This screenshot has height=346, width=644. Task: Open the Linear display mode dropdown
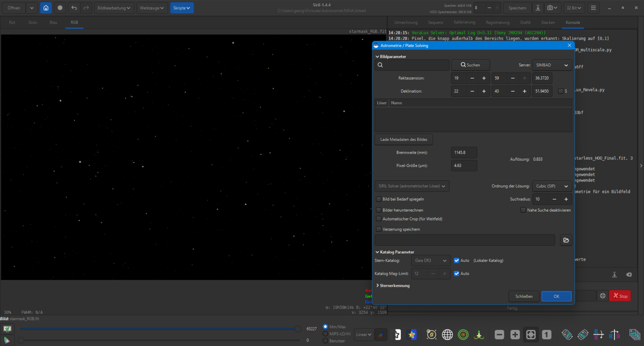[x=363, y=335]
